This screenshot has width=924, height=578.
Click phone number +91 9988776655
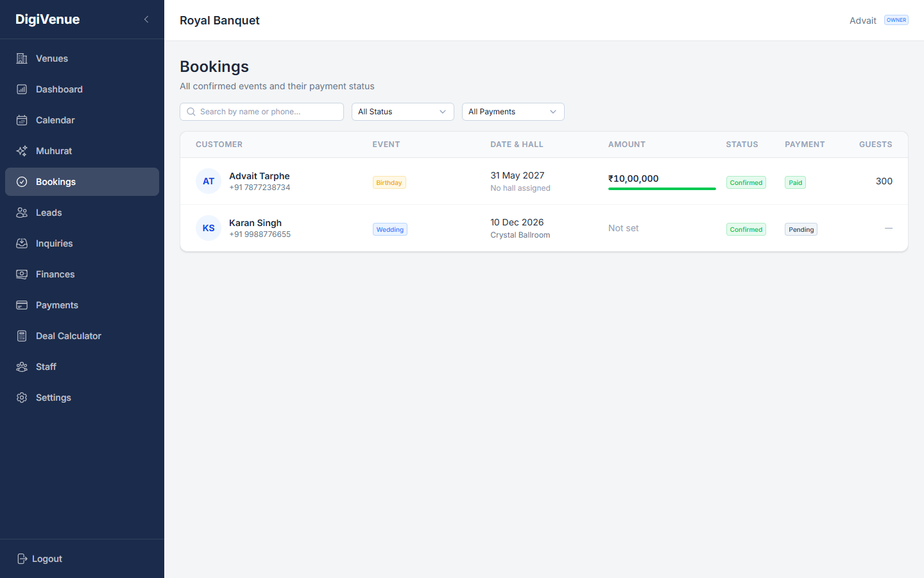click(x=260, y=234)
